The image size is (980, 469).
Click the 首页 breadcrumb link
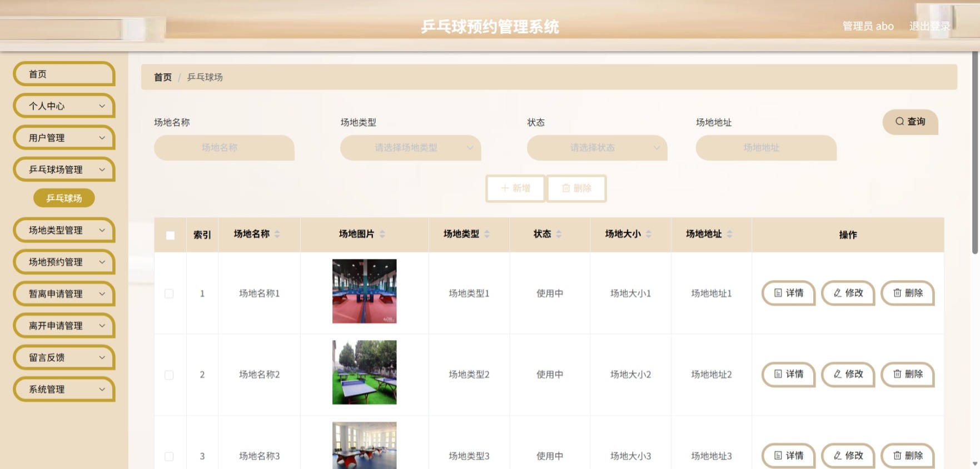click(x=163, y=77)
